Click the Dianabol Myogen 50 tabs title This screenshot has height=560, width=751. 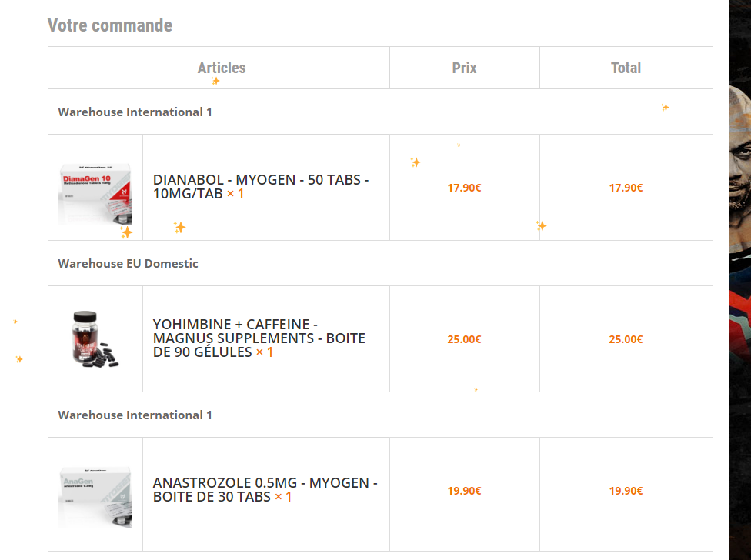click(261, 187)
